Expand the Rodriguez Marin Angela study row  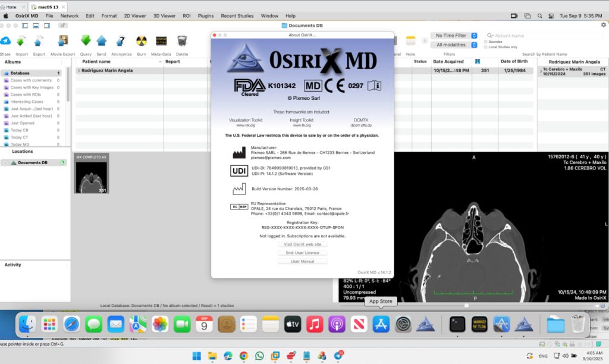coord(79,70)
